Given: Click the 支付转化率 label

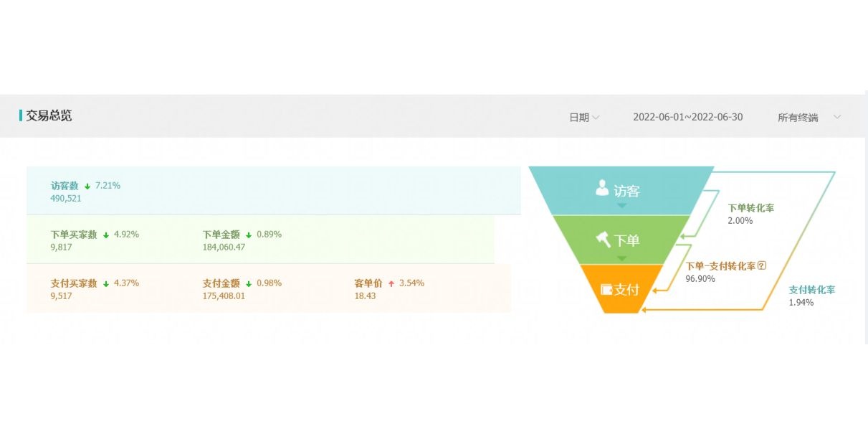Looking at the screenshot, I should point(812,290).
